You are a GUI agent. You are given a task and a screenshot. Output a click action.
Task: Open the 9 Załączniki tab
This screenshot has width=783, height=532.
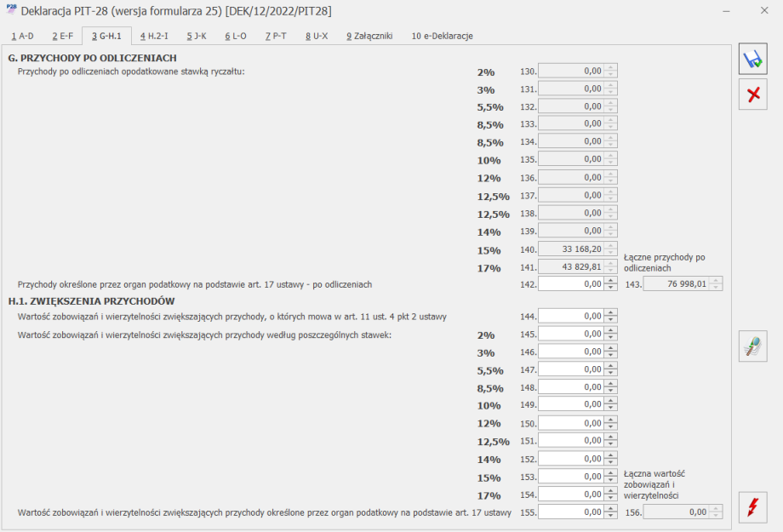pos(369,36)
